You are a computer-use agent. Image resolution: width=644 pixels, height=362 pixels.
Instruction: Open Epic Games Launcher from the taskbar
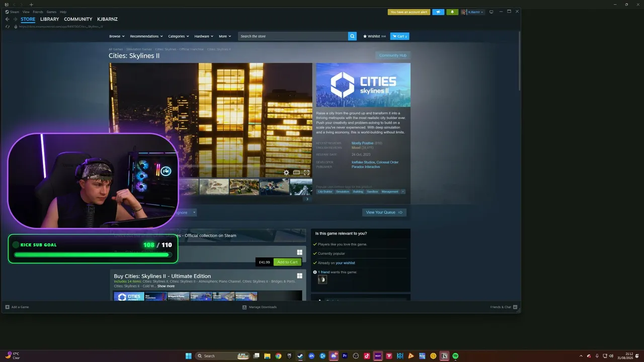tap(289, 356)
